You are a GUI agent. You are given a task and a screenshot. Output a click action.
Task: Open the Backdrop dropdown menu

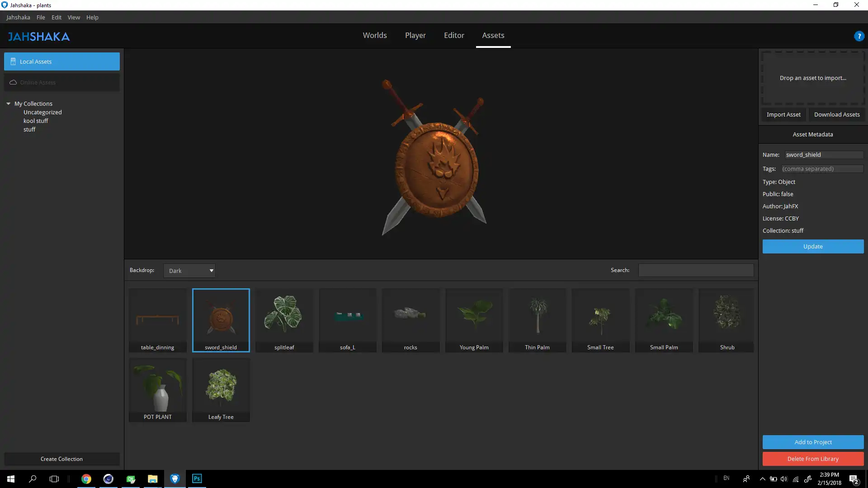pyautogui.click(x=190, y=271)
